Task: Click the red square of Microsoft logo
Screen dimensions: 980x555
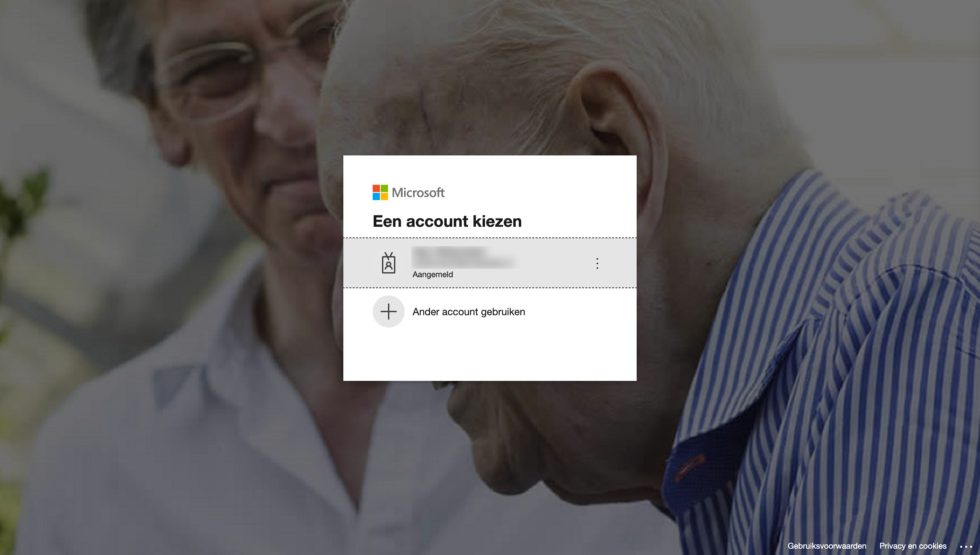Action: [376, 188]
